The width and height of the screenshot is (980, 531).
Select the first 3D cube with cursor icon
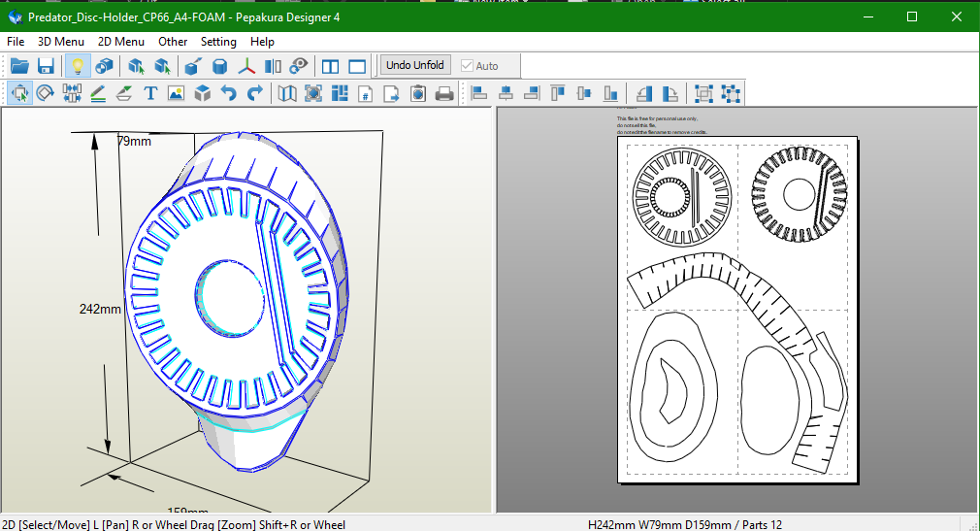(x=136, y=66)
